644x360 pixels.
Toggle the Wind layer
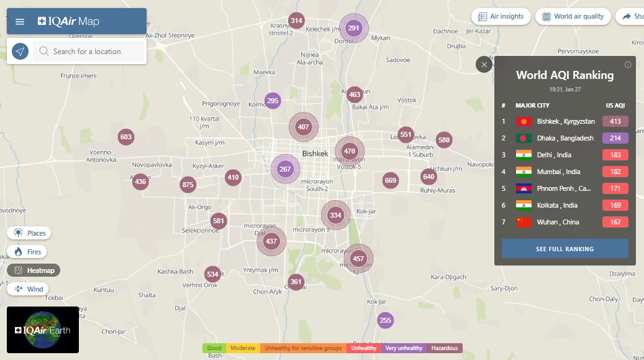pos(29,289)
